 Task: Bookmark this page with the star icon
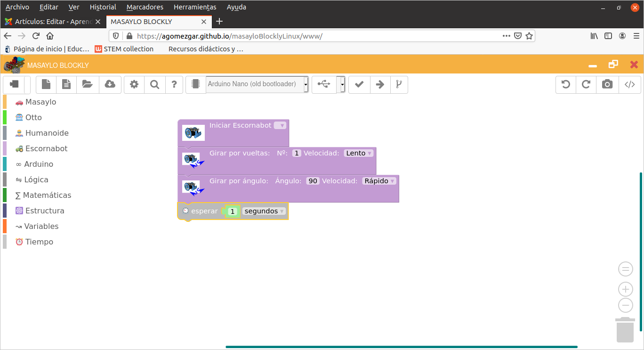[529, 36]
